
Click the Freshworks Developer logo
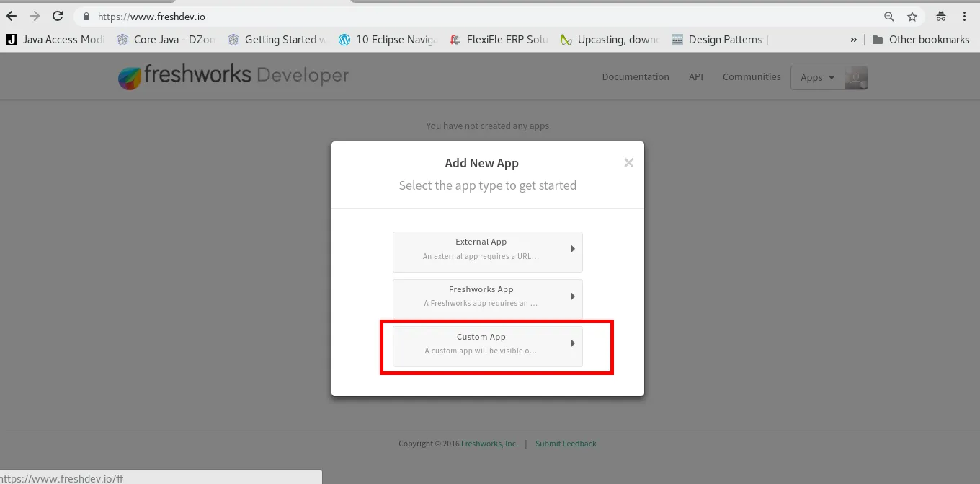233,76
